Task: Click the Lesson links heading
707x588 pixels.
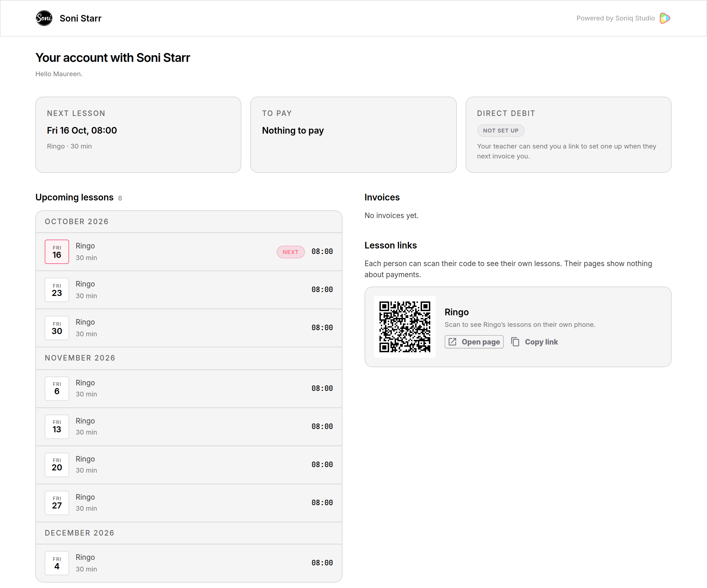Action: [391, 245]
